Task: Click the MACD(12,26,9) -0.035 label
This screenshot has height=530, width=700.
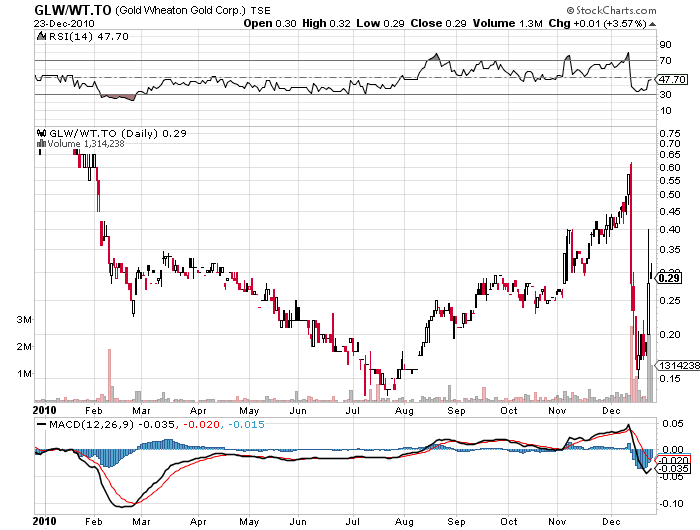Action: point(112,424)
